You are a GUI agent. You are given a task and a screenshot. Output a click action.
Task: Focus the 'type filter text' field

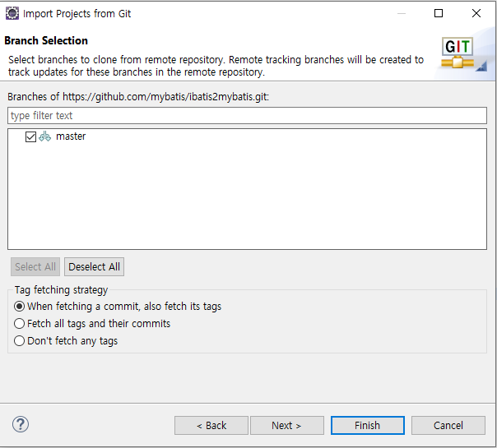[x=247, y=116]
